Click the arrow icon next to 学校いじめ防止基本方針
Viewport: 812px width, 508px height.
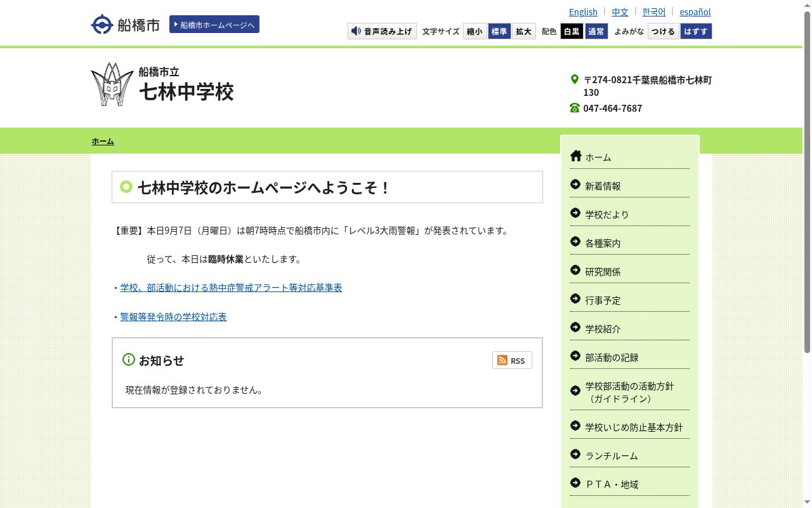575,425
